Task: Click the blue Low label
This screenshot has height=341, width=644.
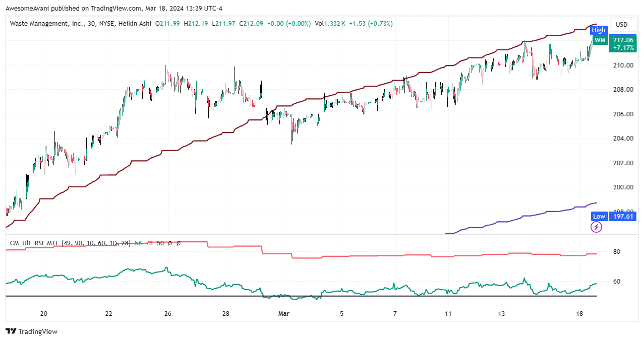Action: click(599, 216)
